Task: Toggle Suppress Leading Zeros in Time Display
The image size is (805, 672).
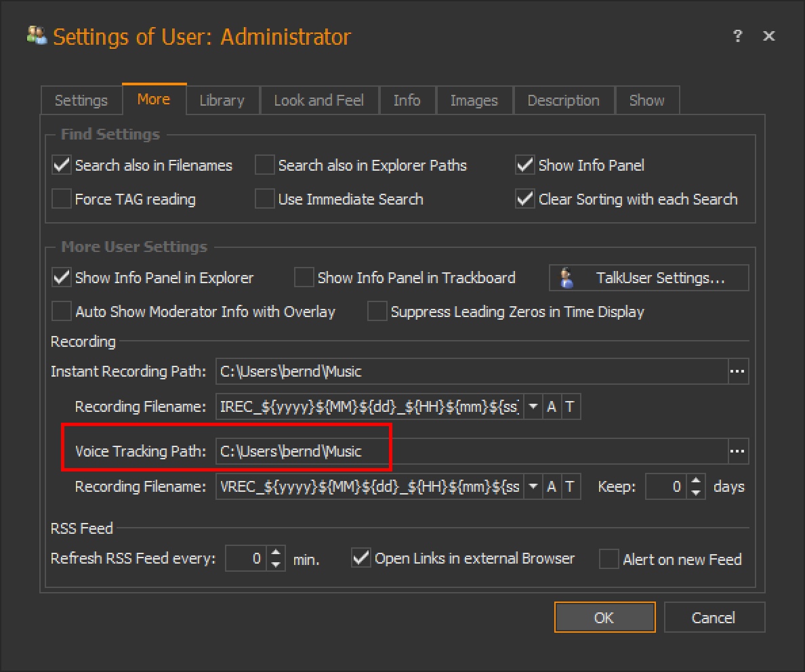Action: point(377,312)
